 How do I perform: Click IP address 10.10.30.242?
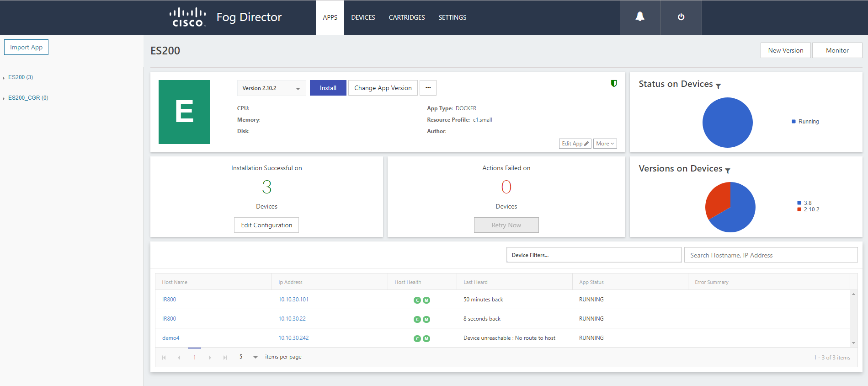[293, 338]
